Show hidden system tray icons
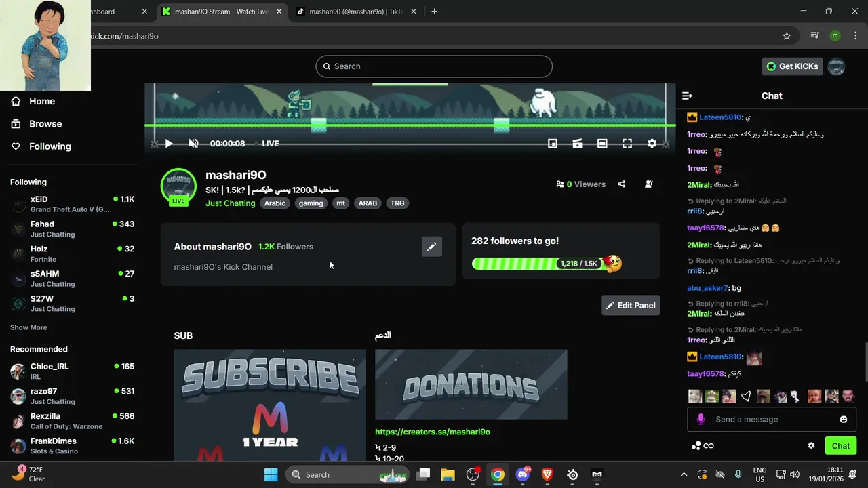Image resolution: width=868 pixels, height=488 pixels. (684, 474)
